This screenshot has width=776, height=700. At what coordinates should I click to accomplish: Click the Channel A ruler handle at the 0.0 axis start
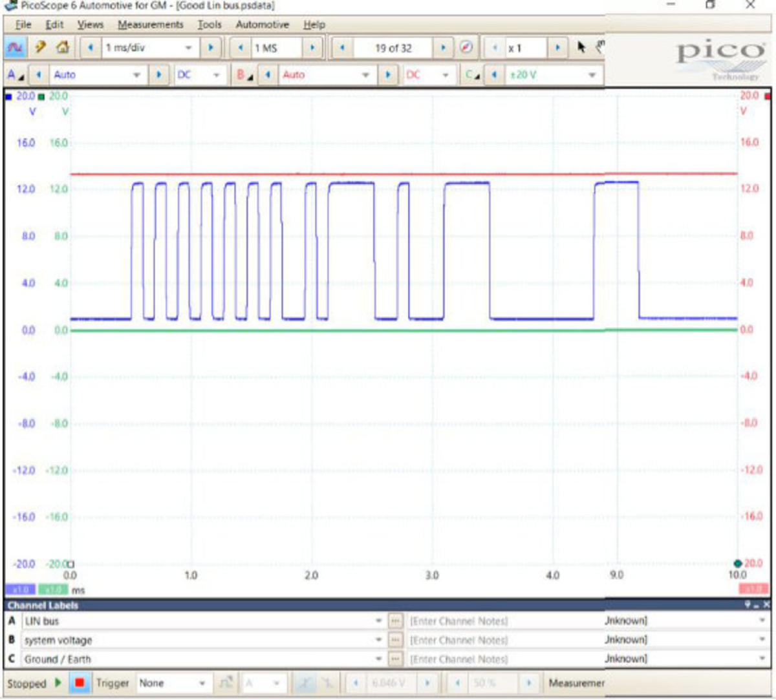(71, 564)
